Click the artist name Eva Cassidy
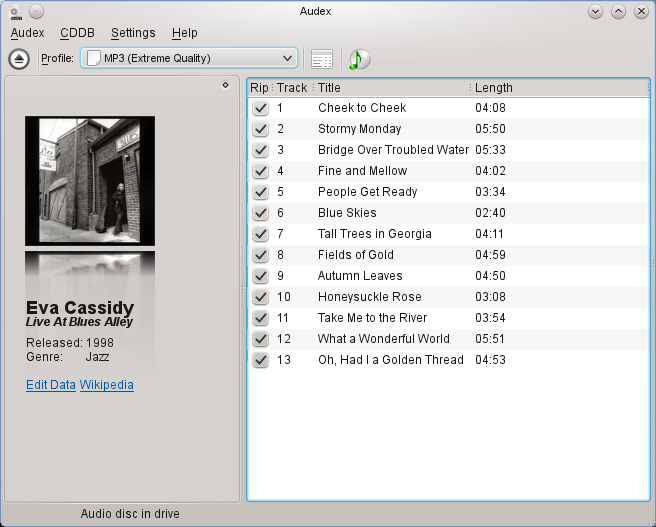 (80, 308)
